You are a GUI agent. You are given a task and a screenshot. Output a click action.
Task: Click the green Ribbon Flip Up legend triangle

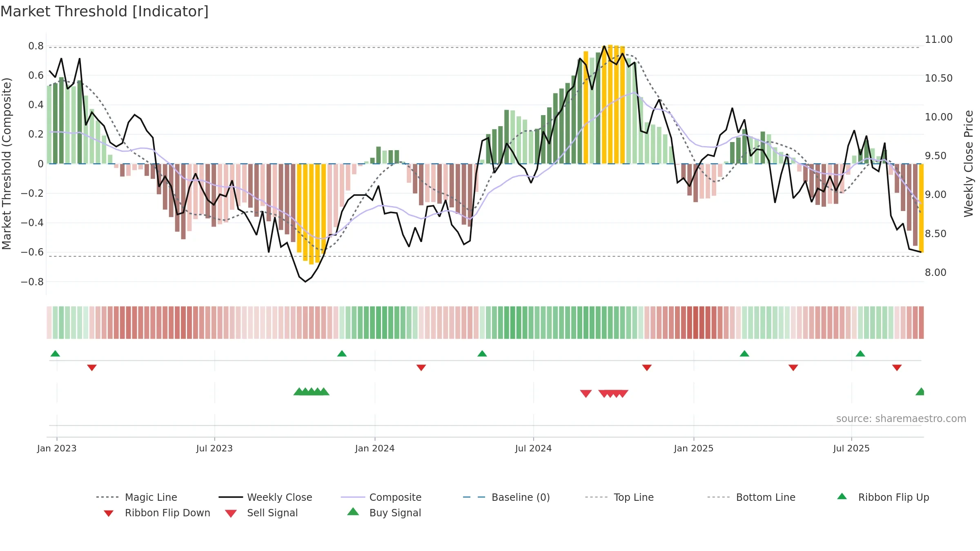point(842,496)
